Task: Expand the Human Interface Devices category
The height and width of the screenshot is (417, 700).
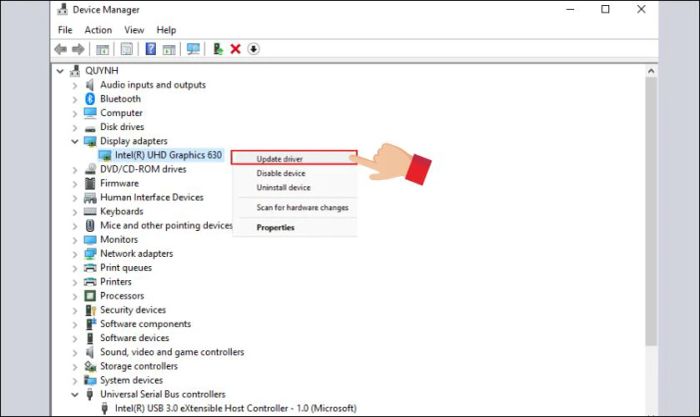Action: [x=75, y=198]
